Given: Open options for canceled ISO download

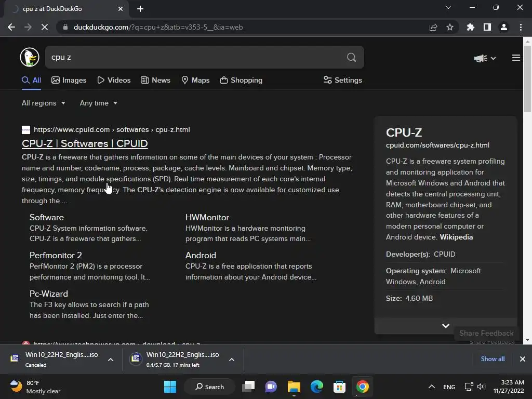Looking at the screenshot, I should click(x=111, y=360).
